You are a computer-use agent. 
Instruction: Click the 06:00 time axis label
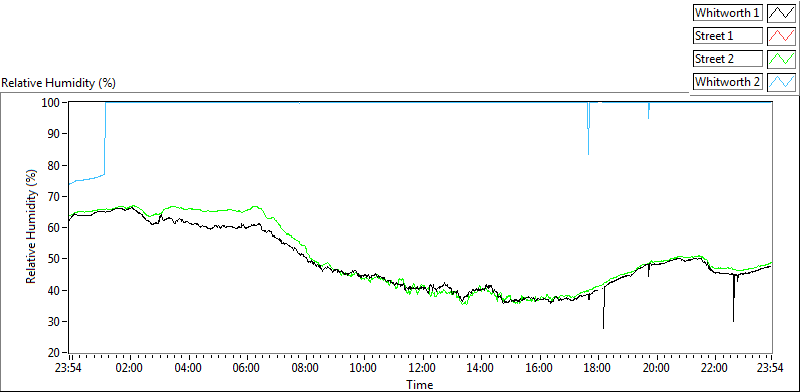[x=246, y=368]
